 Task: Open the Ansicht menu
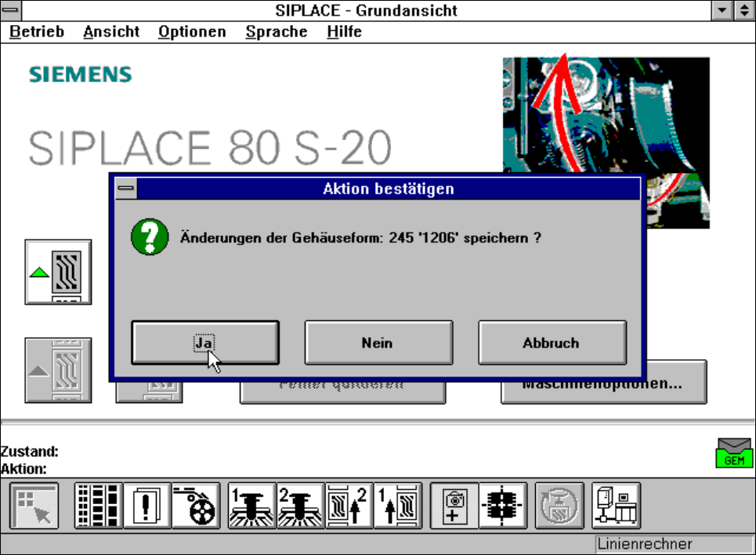click(x=111, y=32)
